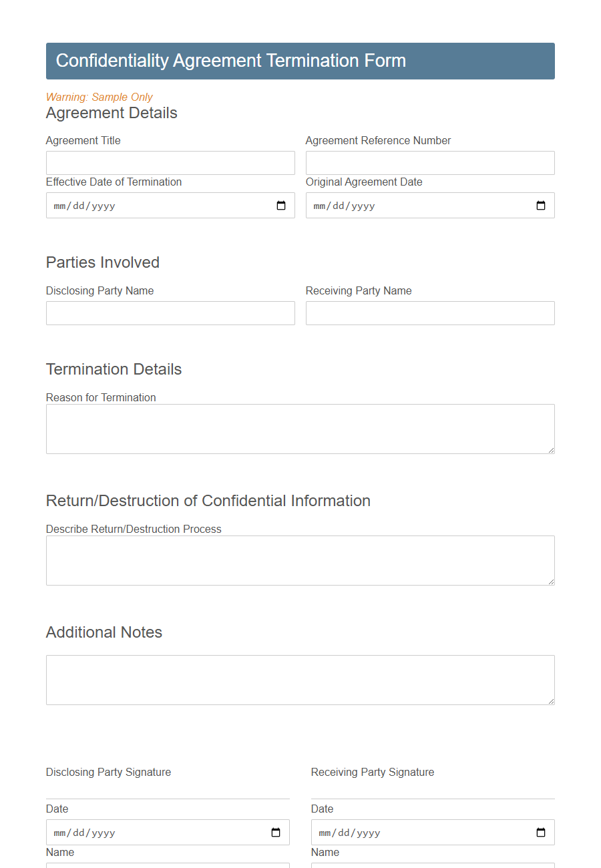This screenshot has width=601, height=868.
Task: Select the Disclosing Party Name field
Action: [170, 312]
